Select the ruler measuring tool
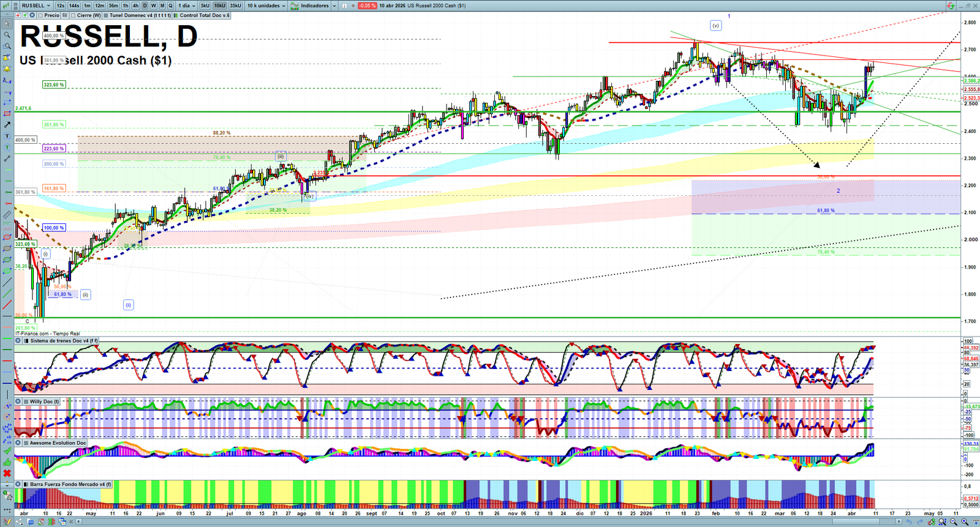Screen dimensions: 980x527 tap(7, 215)
